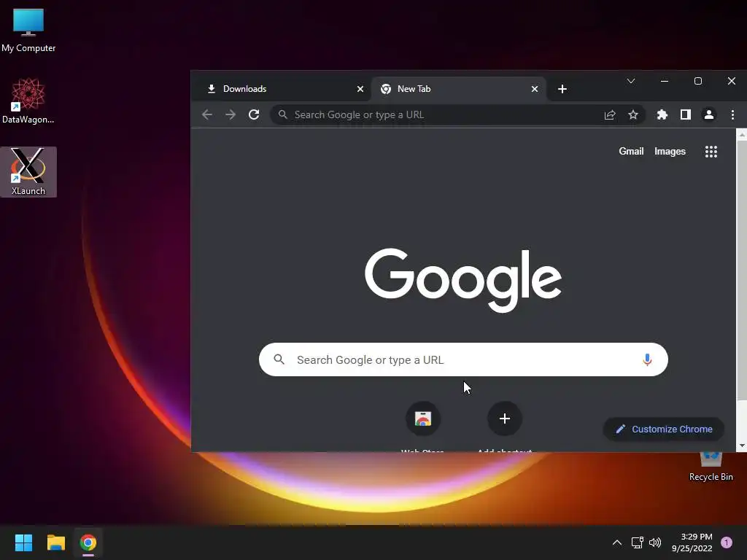Open the notification badge in the taskbar

[727, 542]
